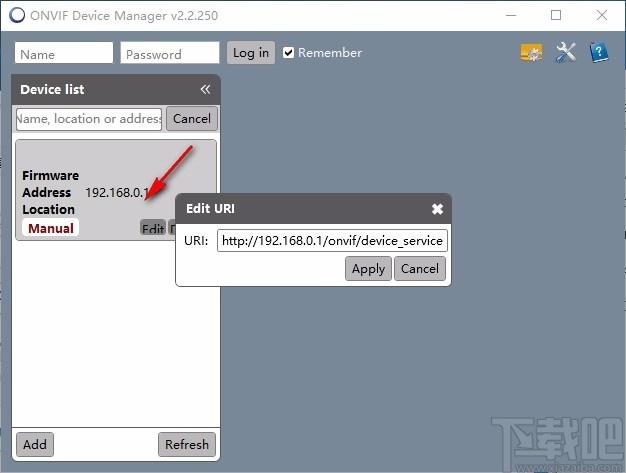
Task: Cancel the Edit URI dialog
Action: click(x=419, y=268)
